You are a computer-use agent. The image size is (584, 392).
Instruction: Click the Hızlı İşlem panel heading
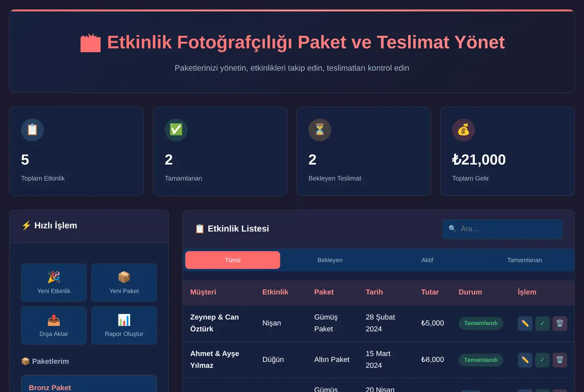(x=55, y=225)
